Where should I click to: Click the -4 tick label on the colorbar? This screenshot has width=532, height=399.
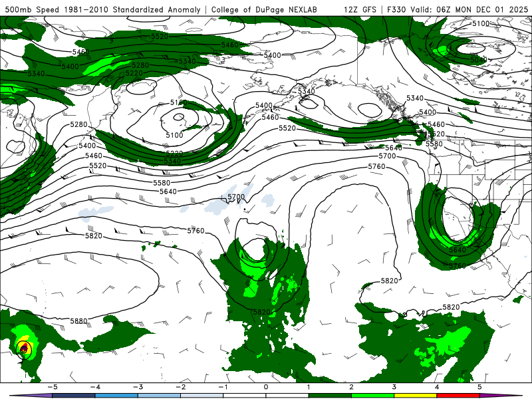tap(95, 387)
